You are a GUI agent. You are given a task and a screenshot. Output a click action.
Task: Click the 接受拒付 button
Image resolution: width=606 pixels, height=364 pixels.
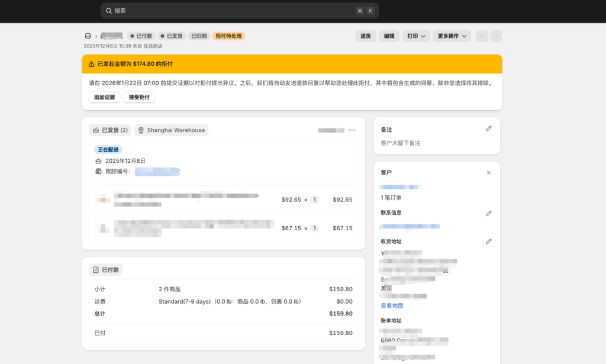pos(139,96)
